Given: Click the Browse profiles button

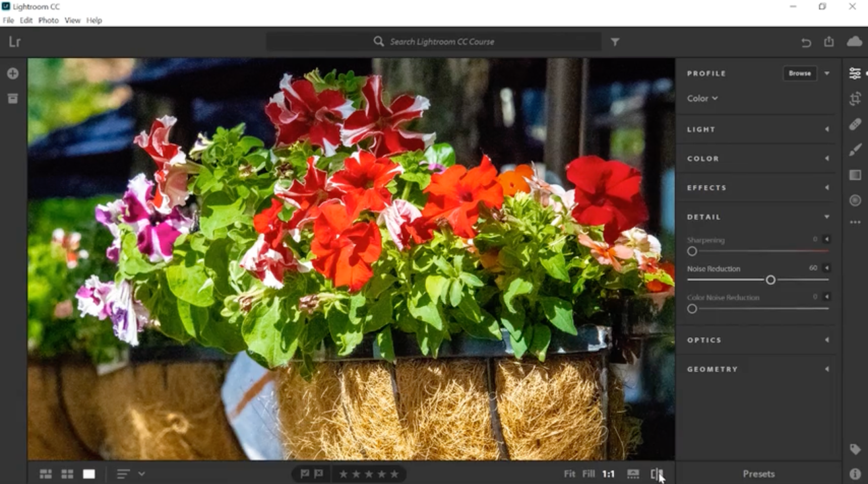Looking at the screenshot, I should click(x=800, y=73).
